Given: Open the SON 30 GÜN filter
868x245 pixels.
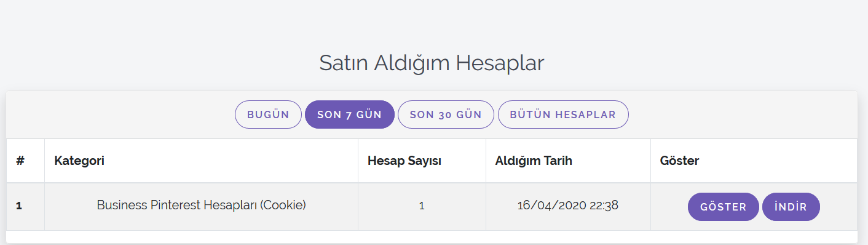Looking at the screenshot, I should tap(446, 114).
